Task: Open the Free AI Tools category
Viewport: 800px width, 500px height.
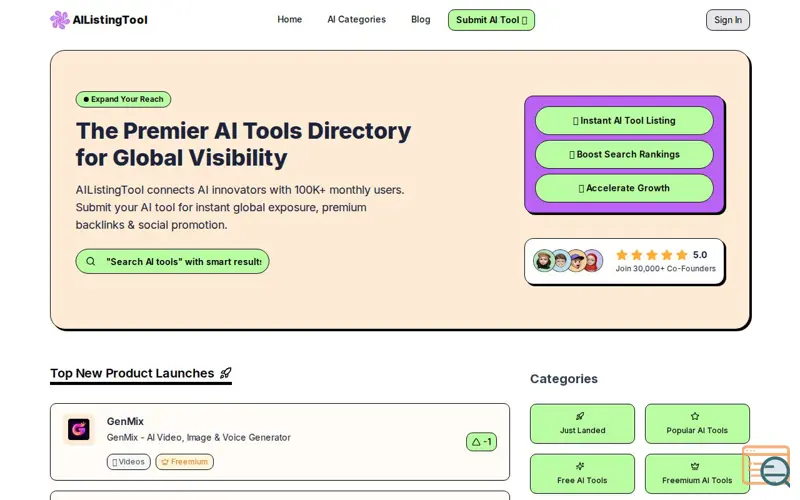Action: click(582, 473)
